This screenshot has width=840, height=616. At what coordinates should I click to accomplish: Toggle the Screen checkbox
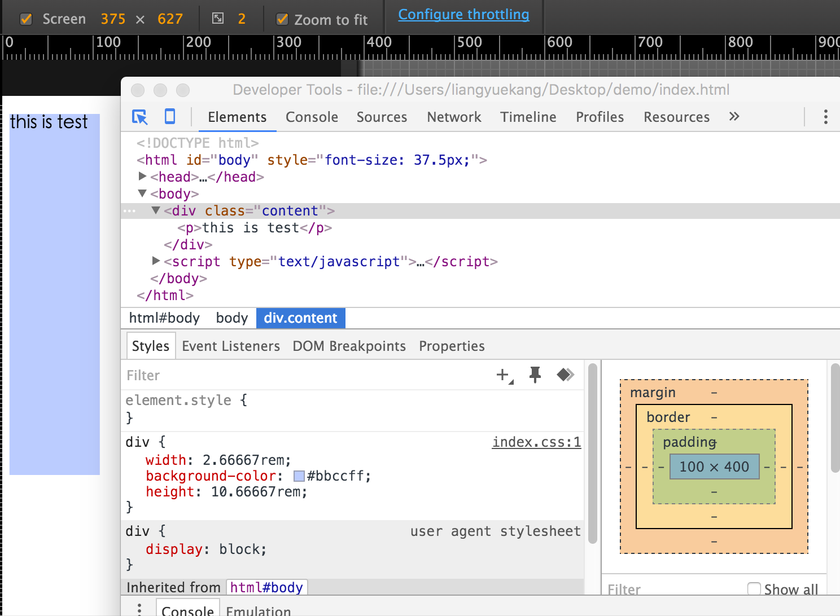click(x=26, y=19)
